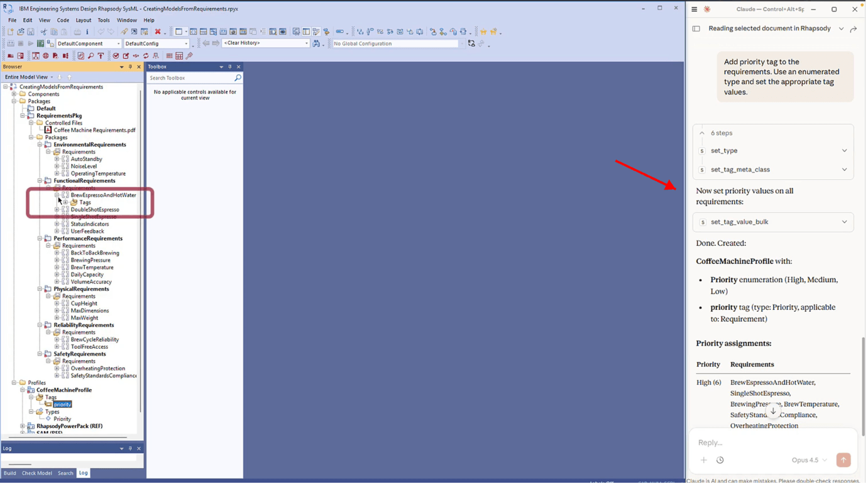Click the green Generate/Make/Run icon
Image resolution: width=868 pixels, height=484 pixels.
click(x=40, y=43)
